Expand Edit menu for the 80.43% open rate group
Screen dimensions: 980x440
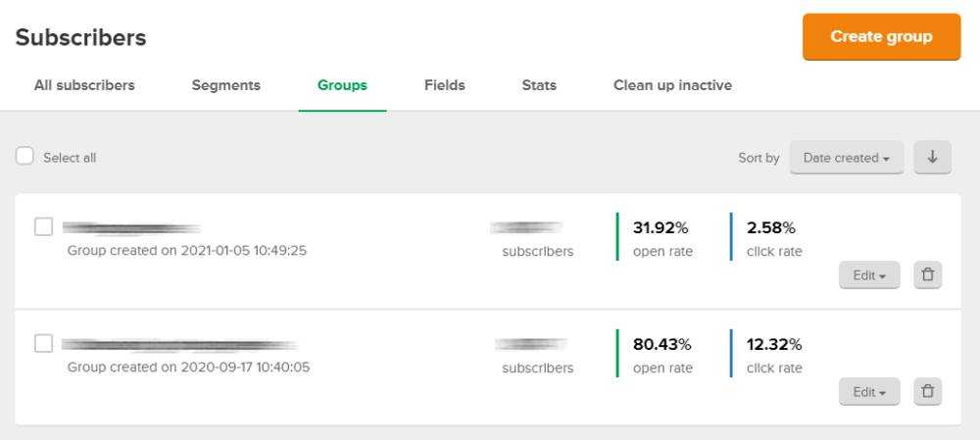click(869, 392)
